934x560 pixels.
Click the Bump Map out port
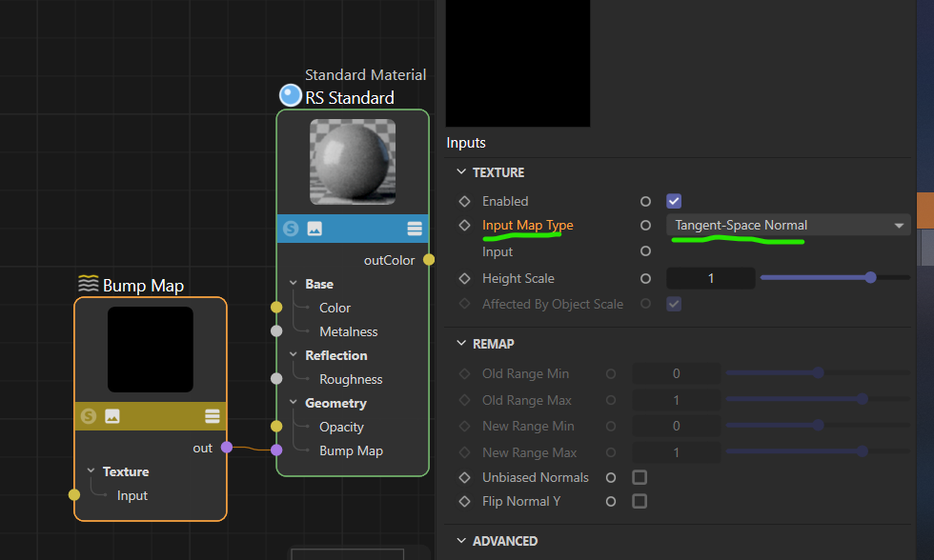227,448
